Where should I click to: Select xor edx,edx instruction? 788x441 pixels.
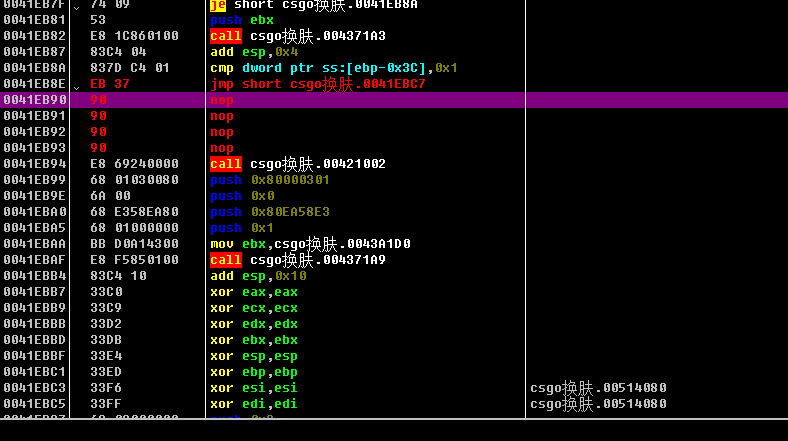point(254,324)
